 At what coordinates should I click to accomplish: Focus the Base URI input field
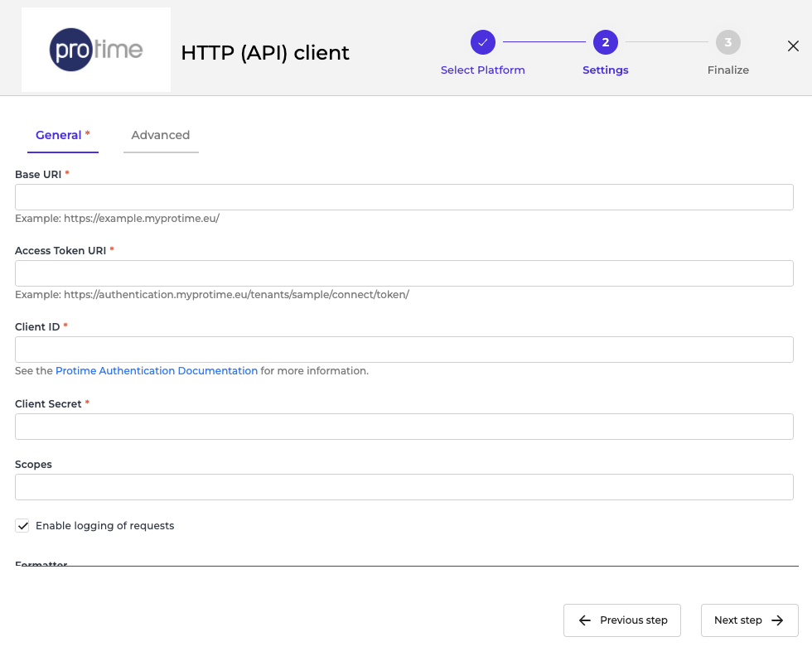tap(404, 197)
